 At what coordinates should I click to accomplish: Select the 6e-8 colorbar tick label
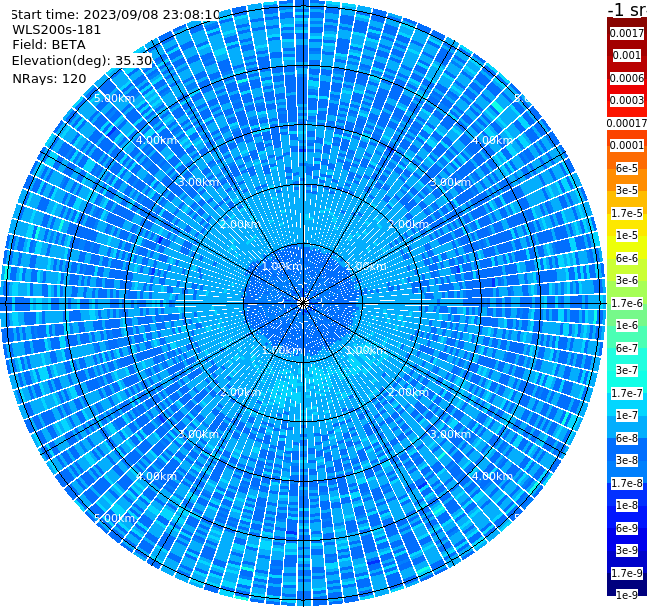627,438
